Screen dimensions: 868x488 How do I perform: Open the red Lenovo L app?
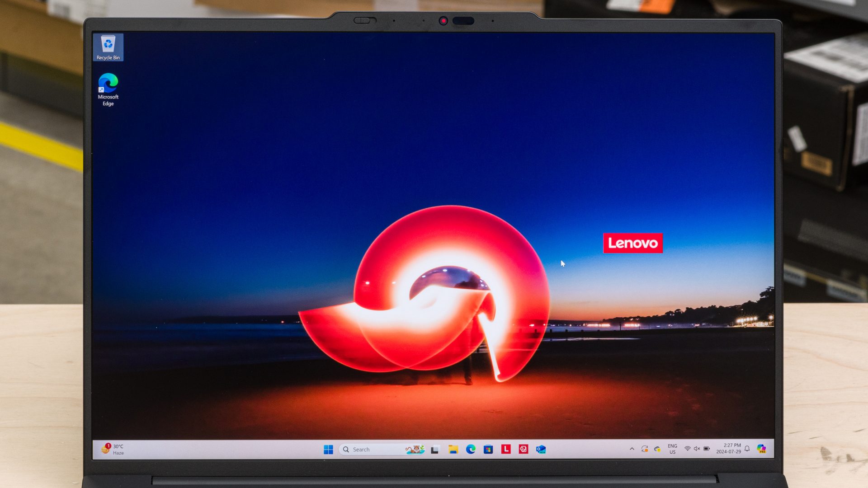tap(506, 449)
